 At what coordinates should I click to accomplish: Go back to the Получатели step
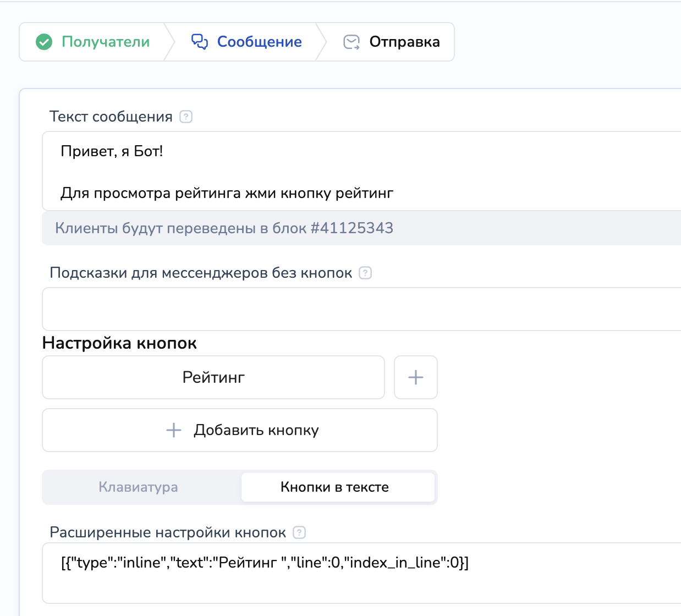pyautogui.click(x=106, y=42)
